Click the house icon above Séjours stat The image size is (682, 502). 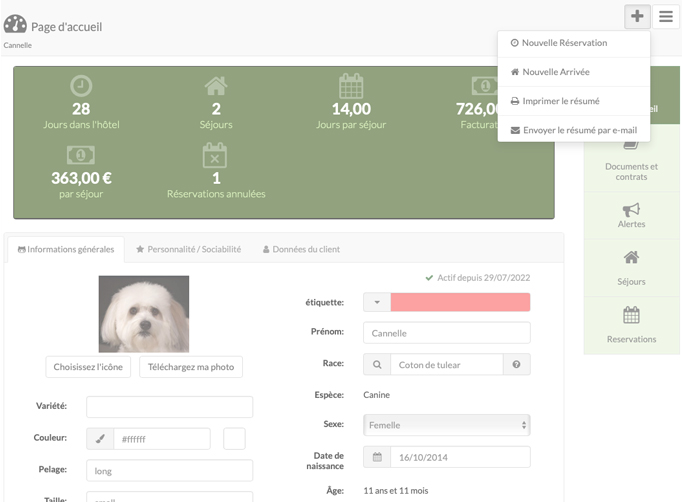click(x=216, y=86)
